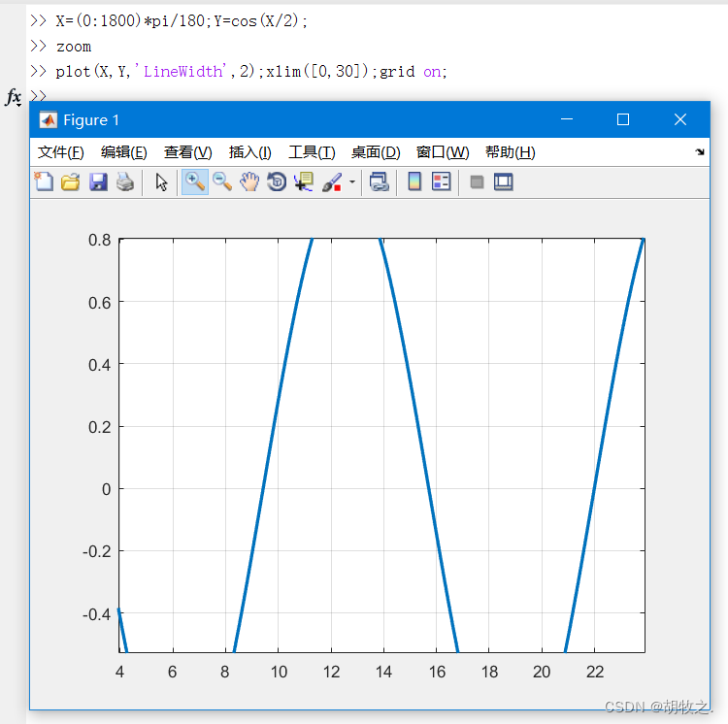Toggle the Zoom In magnifier tool
Image resolution: width=728 pixels, height=724 pixels.
tap(194, 181)
